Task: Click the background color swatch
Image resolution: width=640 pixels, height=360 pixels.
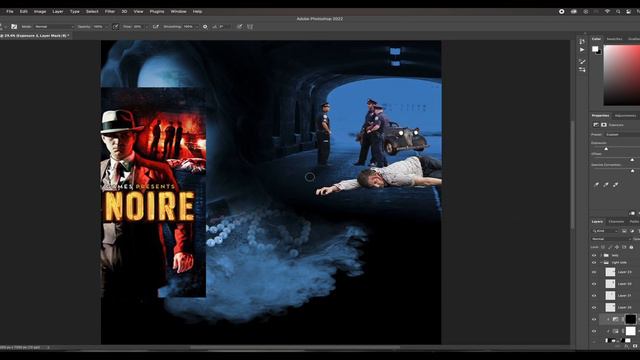Action: tap(598, 52)
